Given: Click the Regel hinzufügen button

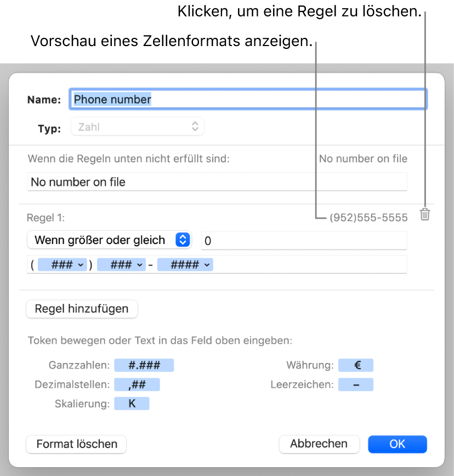Looking at the screenshot, I should pos(82,309).
